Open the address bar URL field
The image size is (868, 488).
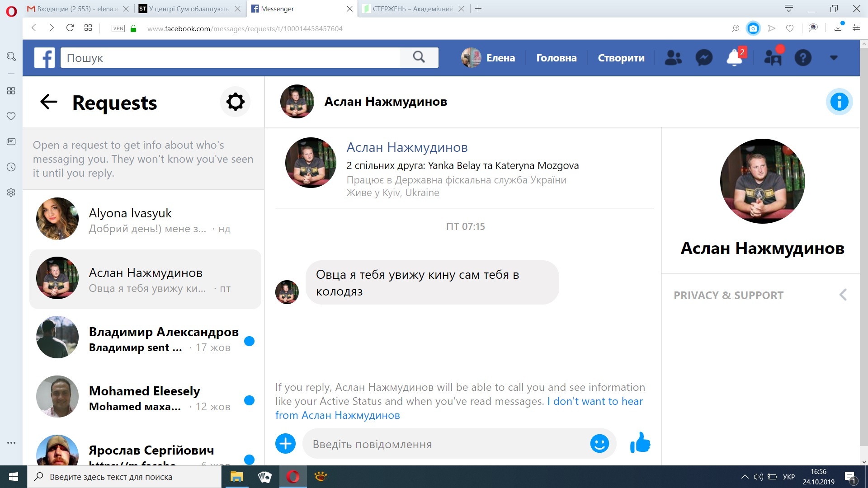coord(245,28)
